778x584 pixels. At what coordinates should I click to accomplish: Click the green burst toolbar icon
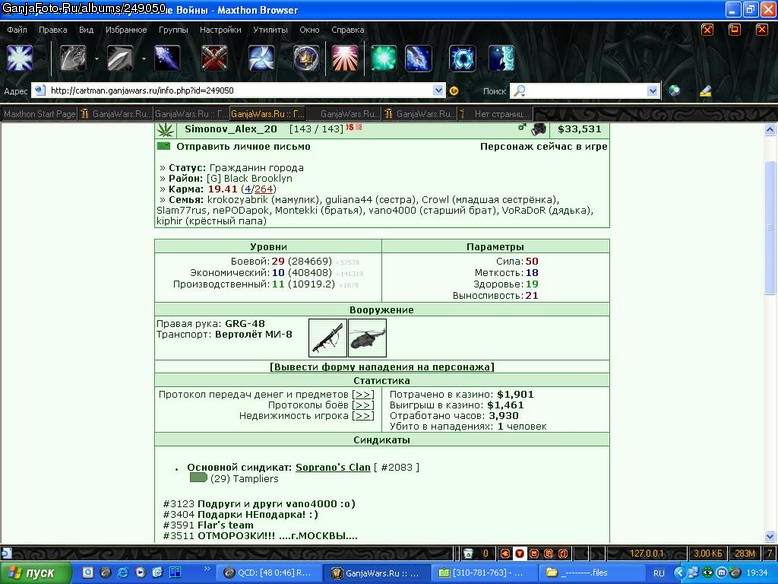pyautogui.click(x=384, y=59)
